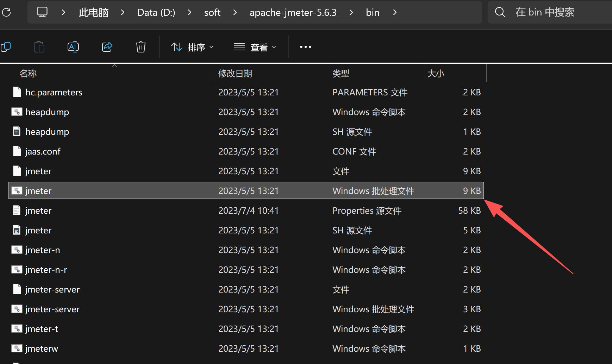Image resolution: width=612 pixels, height=364 pixels.
Task: Open the View (查看) dropdown
Action: pos(255,47)
